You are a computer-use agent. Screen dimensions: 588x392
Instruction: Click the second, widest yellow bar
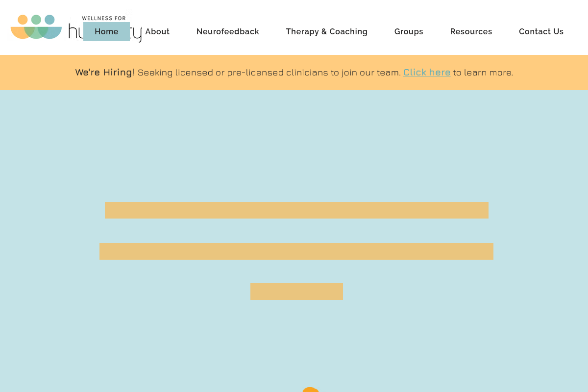coord(296,251)
